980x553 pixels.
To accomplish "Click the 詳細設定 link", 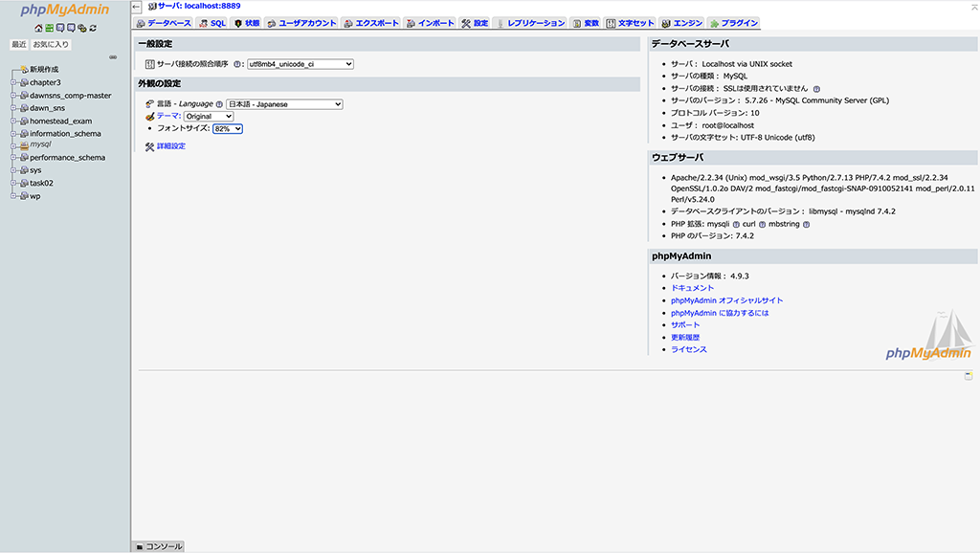I will coord(171,146).
